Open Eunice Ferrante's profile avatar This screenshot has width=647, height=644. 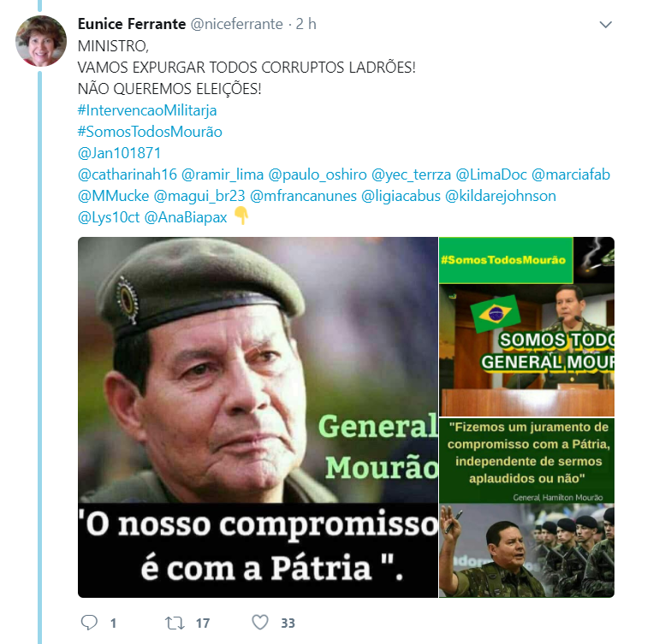41,41
